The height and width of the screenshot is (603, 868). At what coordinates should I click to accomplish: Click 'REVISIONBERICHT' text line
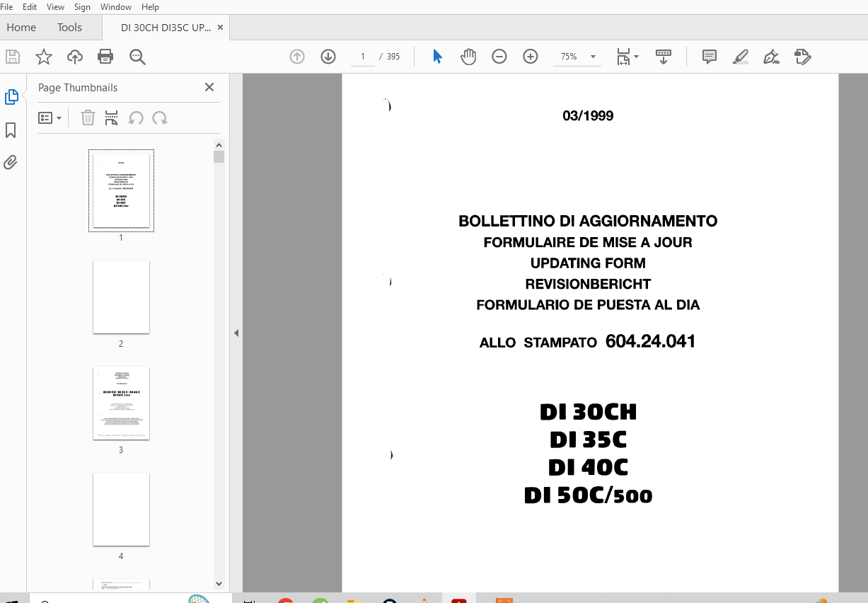click(x=588, y=285)
